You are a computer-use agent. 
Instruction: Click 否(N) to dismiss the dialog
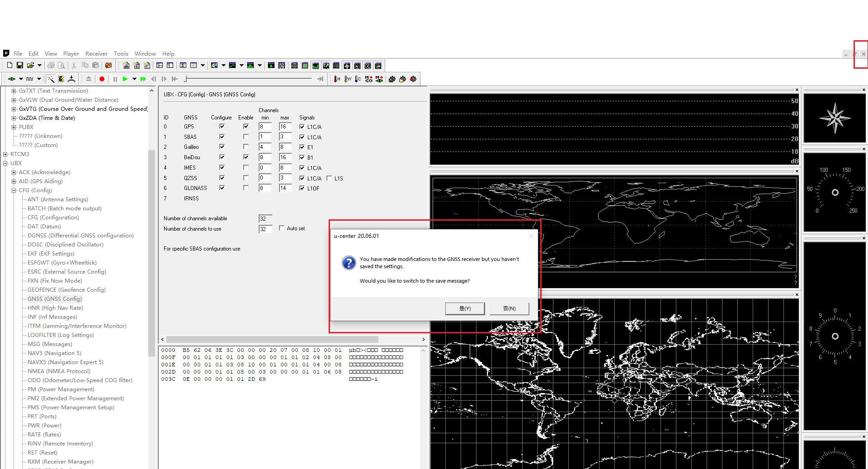pos(509,308)
